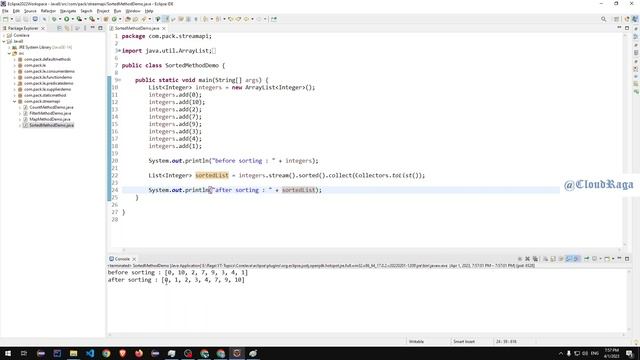Screen dimensions: 640x360
Task: Click Remove All Terminated Launches icon
Action: 535,259
